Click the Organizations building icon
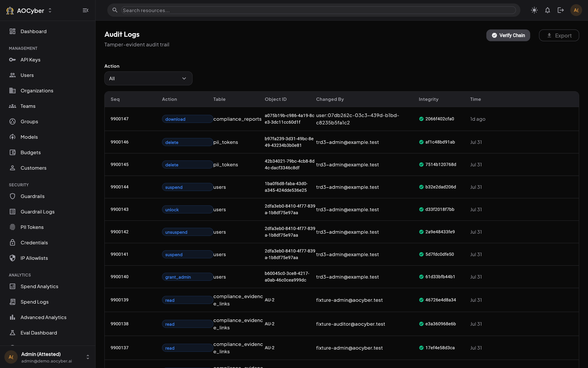This screenshot has height=368, width=588. point(12,91)
